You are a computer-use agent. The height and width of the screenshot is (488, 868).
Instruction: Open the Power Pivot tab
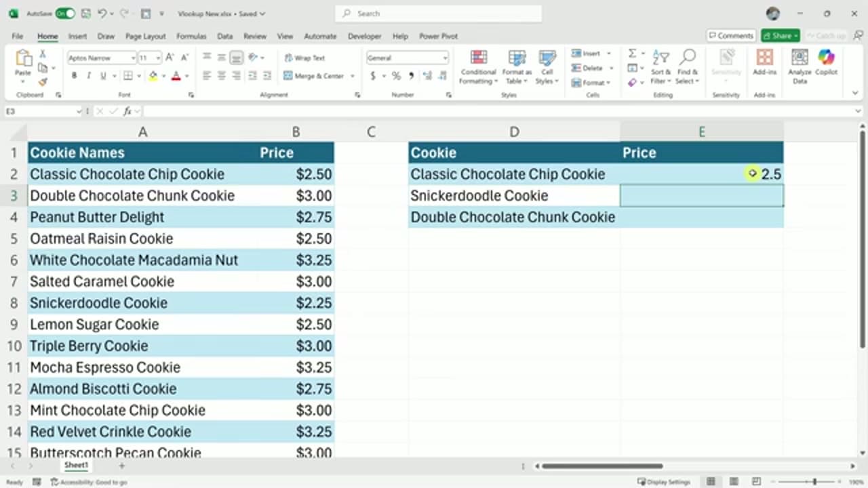[x=438, y=37]
